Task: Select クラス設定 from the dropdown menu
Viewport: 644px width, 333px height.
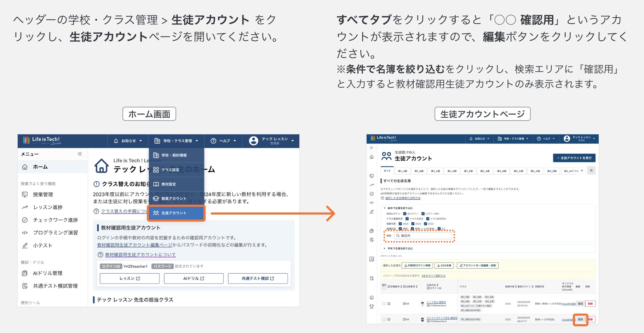Action: point(177,170)
